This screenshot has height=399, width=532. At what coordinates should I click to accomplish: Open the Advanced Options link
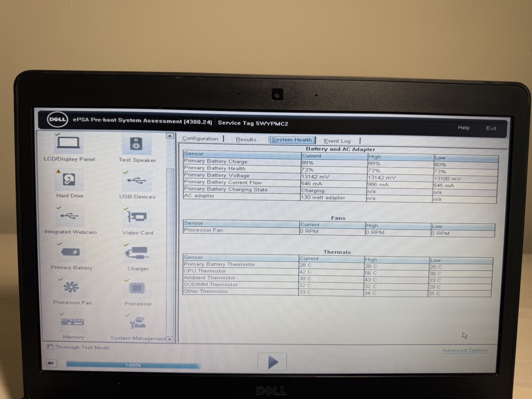(x=465, y=350)
